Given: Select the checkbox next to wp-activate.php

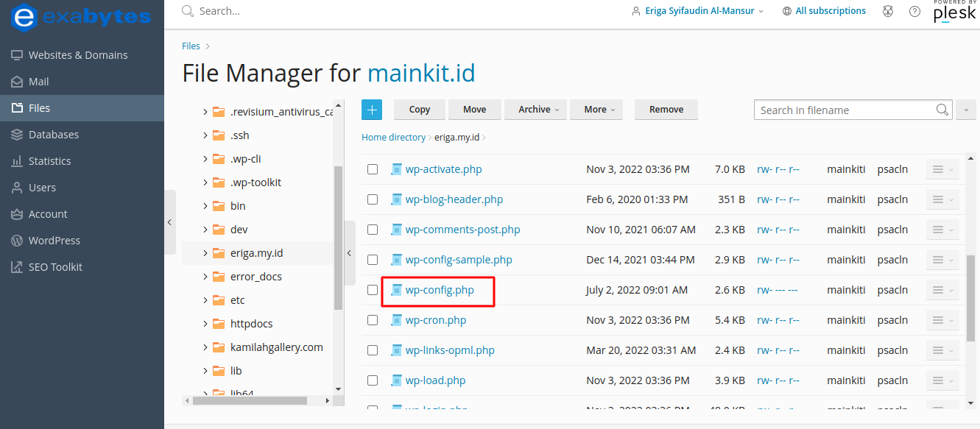Looking at the screenshot, I should point(373,169).
